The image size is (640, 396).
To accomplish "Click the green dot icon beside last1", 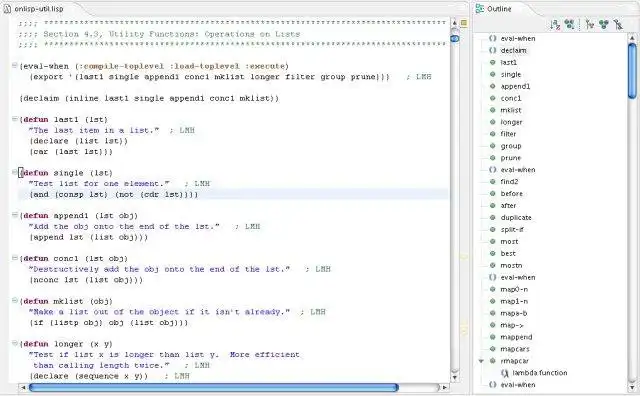I will click(x=493, y=62).
